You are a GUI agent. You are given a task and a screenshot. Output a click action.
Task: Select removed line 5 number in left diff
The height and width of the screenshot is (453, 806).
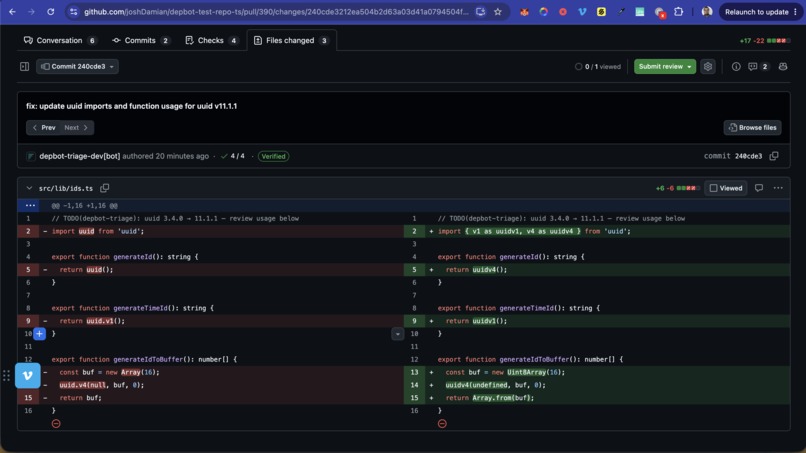point(28,269)
